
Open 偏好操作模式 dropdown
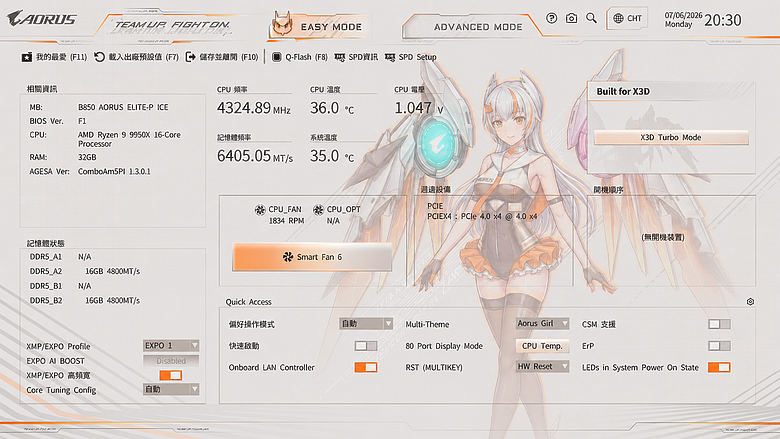366,324
